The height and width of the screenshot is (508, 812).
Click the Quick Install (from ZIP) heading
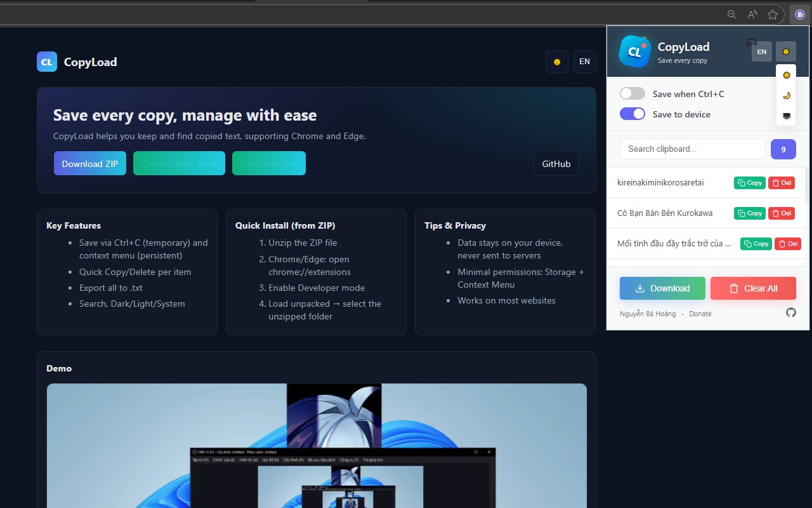tap(285, 225)
